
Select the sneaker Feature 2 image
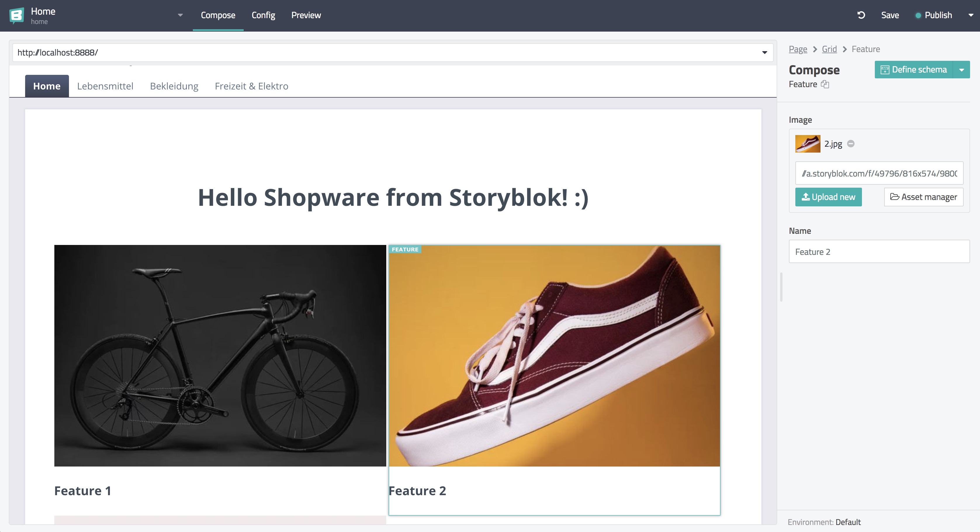point(554,356)
